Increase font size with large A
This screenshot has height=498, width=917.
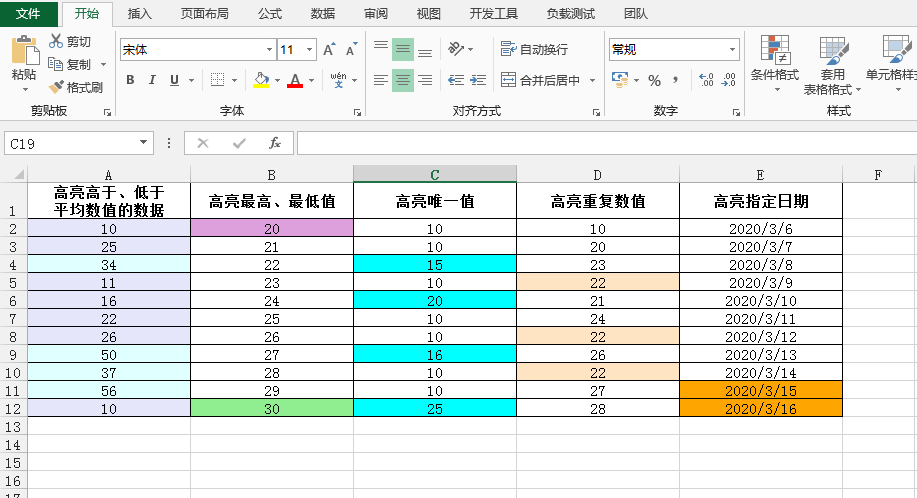click(330, 50)
